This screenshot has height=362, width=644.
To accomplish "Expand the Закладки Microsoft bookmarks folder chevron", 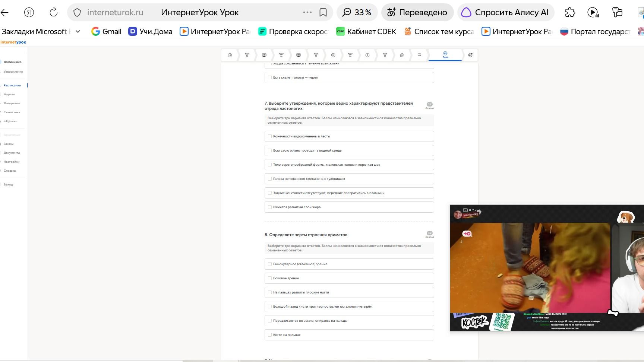I will tap(78, 32).
